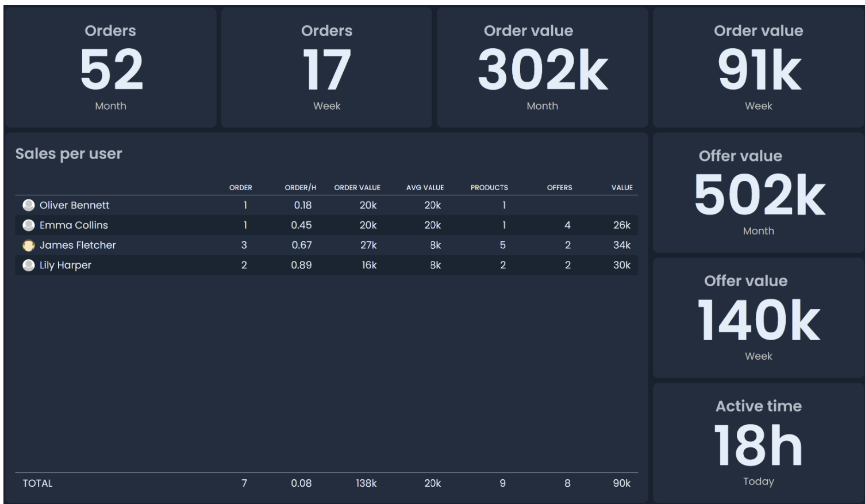This screenshot has height=504, width=865.
Task: Select the James Fletcher name
Action: tap(78, 245)
